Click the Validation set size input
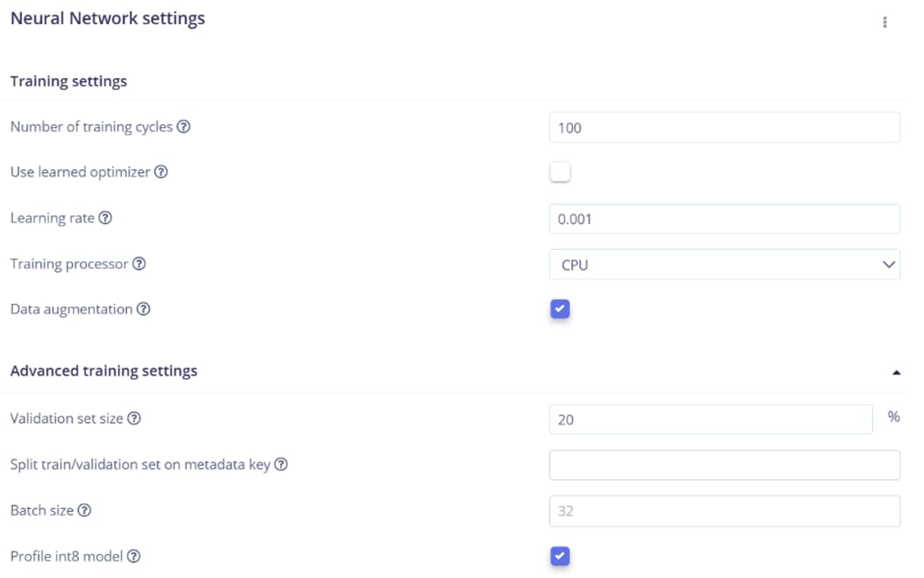The width and height of the screenshot is (924, 578). [710, 419]
